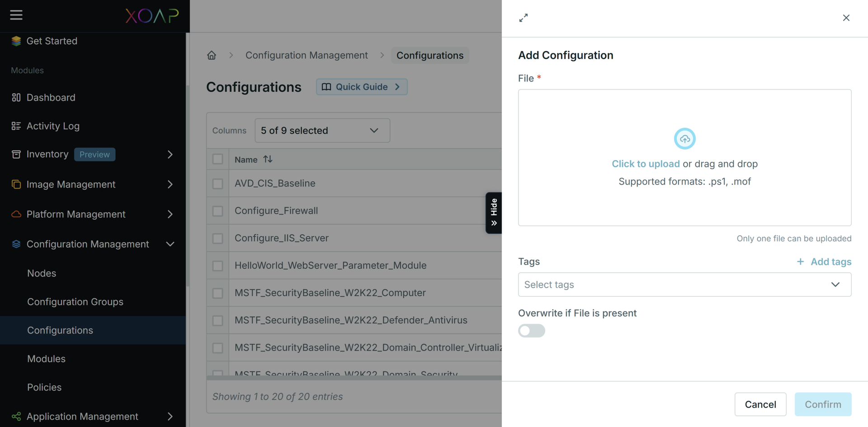Hide the side panel using the Hide tab
The height and width of the screenshot is (427, 868).
(x=494, y=213)
